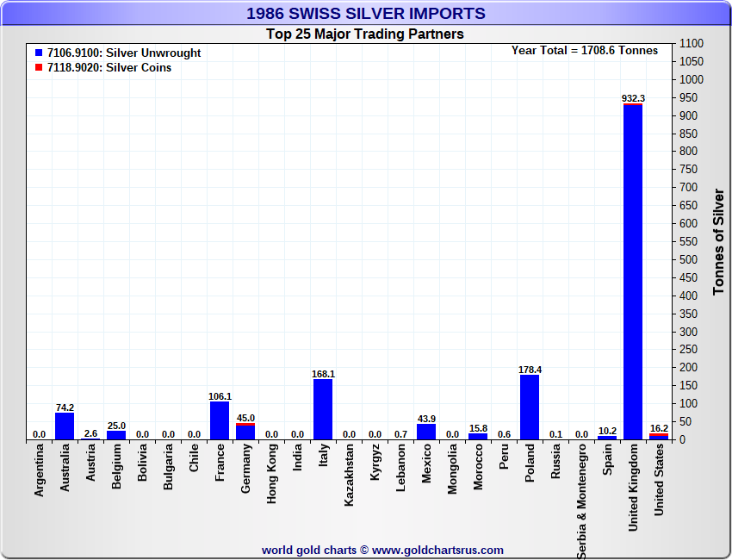Screen dimensions: 732x560
Task: Click the 74.2 value label
Action: tap(65, 408)
